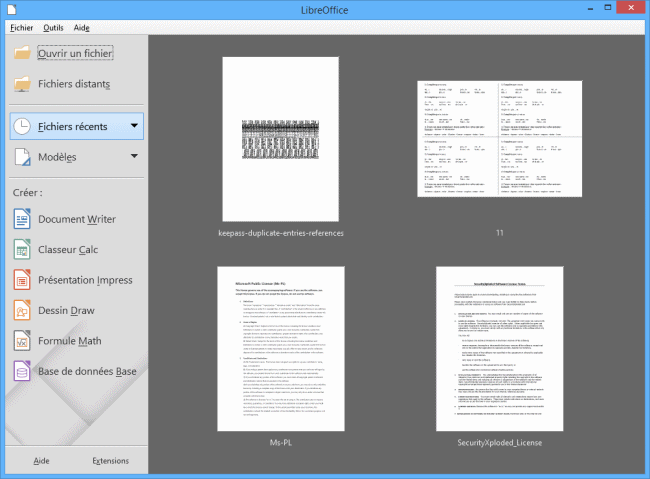Click Fichiers distants button label
This screenshot has width=650, height=479.
[74, 84]
